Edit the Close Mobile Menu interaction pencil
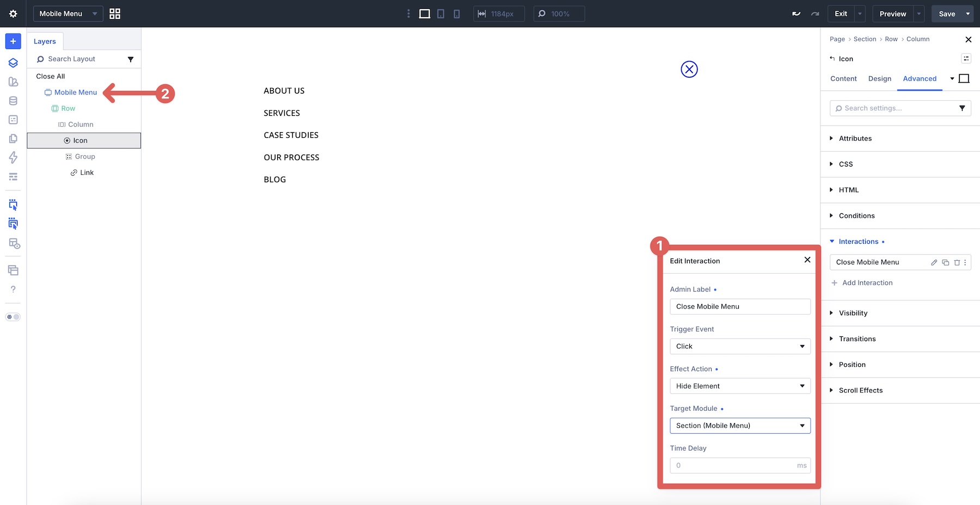Image resolution: width=980 pixels, height=505 pixels. pyautogui.click(x=934, y=262)
